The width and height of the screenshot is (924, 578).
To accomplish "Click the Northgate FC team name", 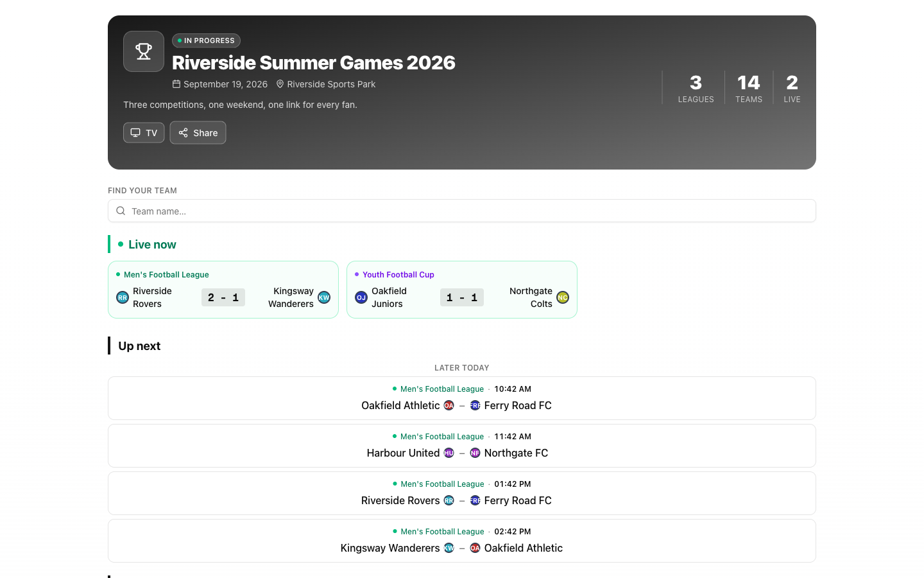I will click(516, 453).
